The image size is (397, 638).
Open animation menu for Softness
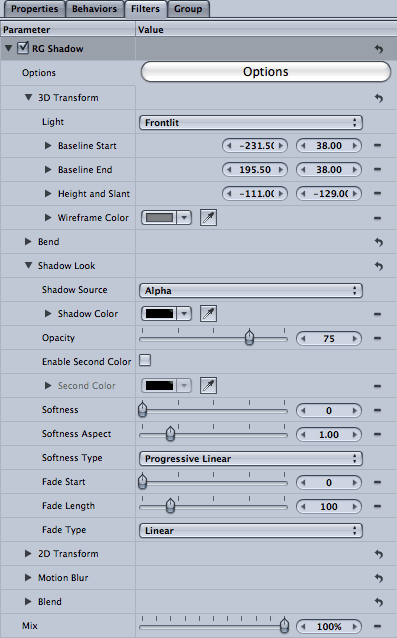click(377, 410)
